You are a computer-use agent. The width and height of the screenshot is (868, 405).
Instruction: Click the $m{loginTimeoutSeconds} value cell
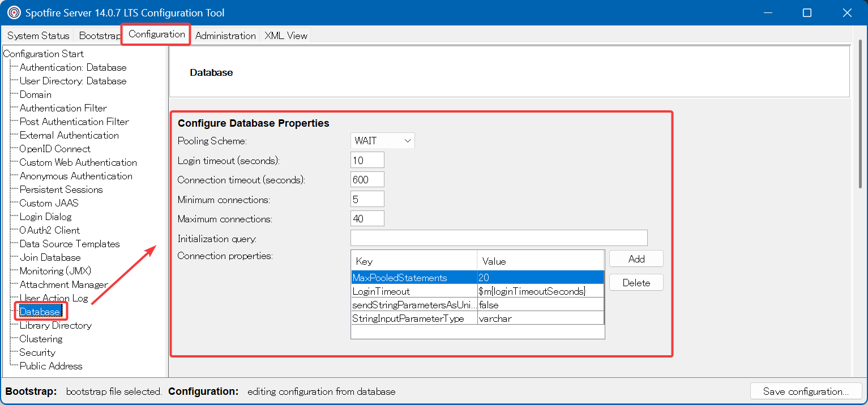pos(541,291)
